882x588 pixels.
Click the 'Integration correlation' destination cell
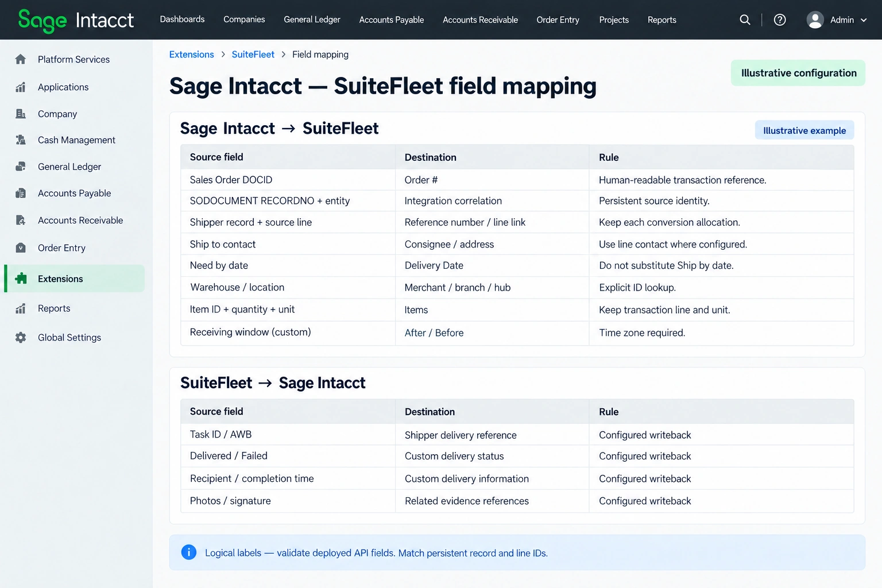point(492,201)
